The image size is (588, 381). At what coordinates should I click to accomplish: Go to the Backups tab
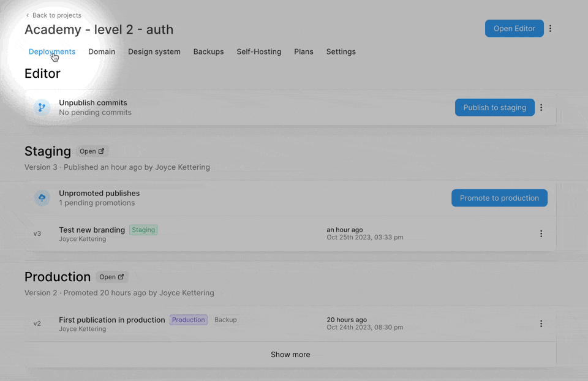click(208, 52)
